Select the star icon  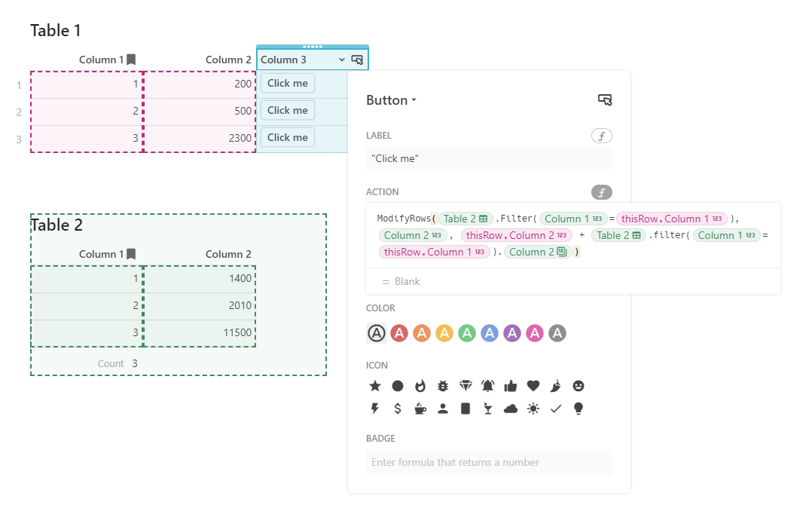point(375,386)
